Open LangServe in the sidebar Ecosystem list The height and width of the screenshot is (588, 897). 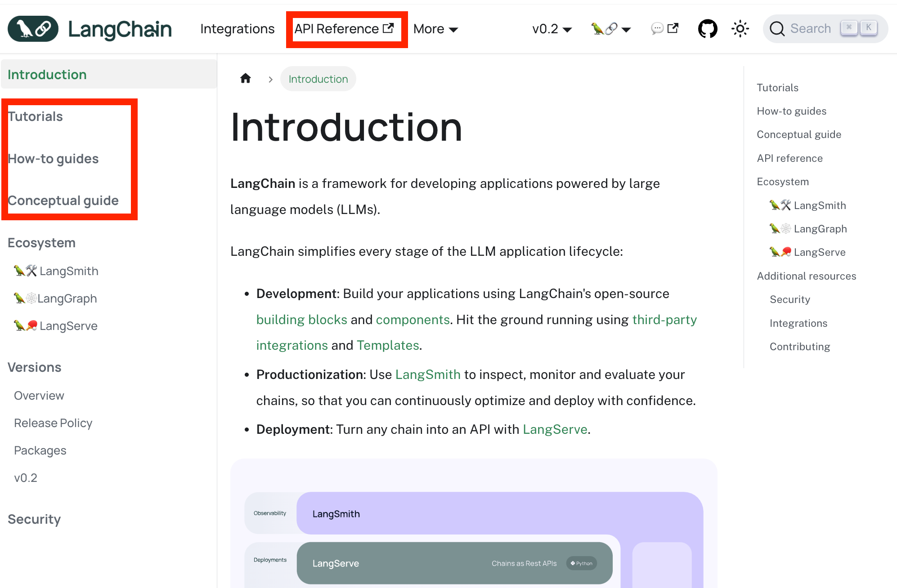68,326
